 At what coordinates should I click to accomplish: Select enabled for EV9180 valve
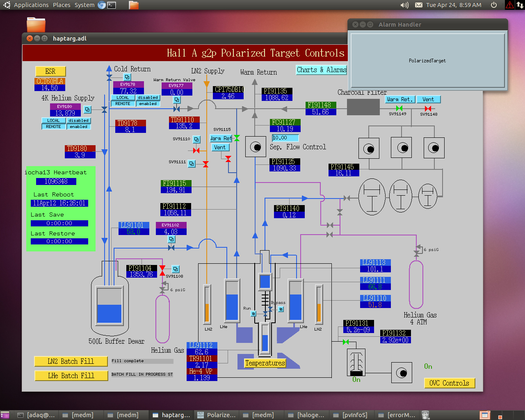pyautogui.click(x=78, y=127)
